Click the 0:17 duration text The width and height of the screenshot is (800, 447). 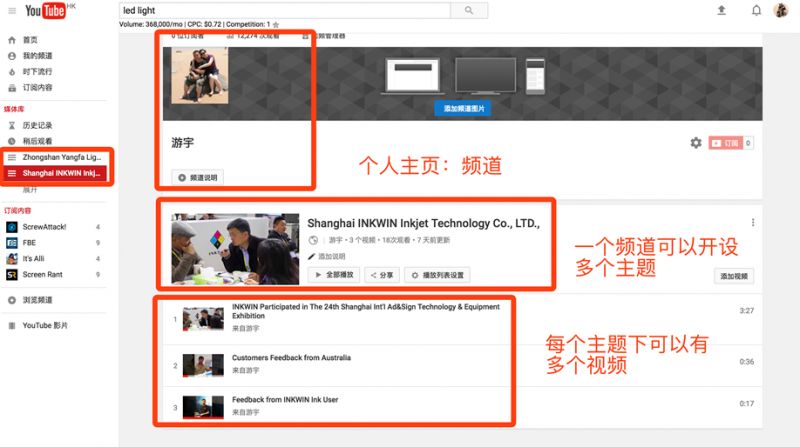[x=746, y=404]
